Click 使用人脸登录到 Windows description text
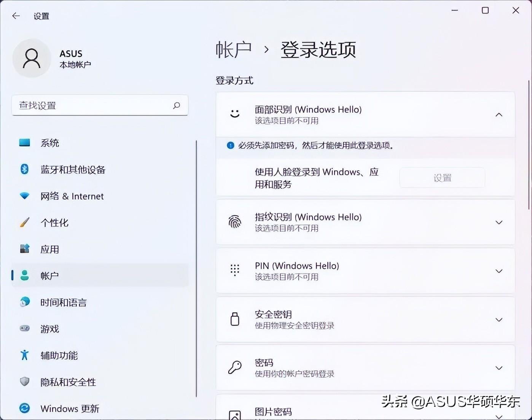This screenshot has width=532, height=420. coord(317,178)
